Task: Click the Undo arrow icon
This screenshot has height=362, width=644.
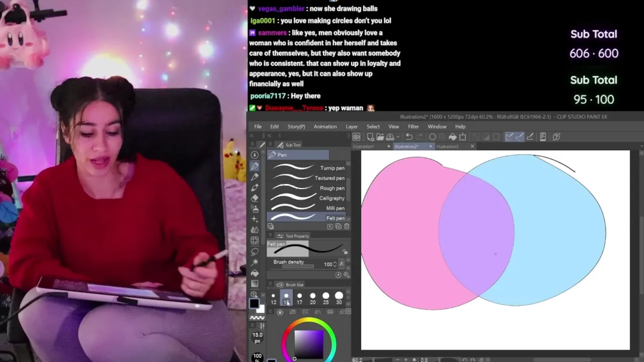Action: [409, 137]
